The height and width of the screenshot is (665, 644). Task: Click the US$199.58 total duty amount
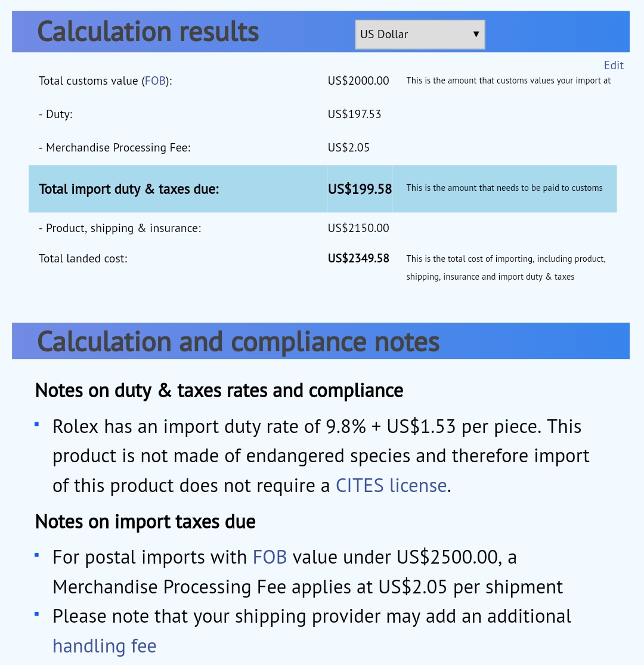[x=360, y=190]
